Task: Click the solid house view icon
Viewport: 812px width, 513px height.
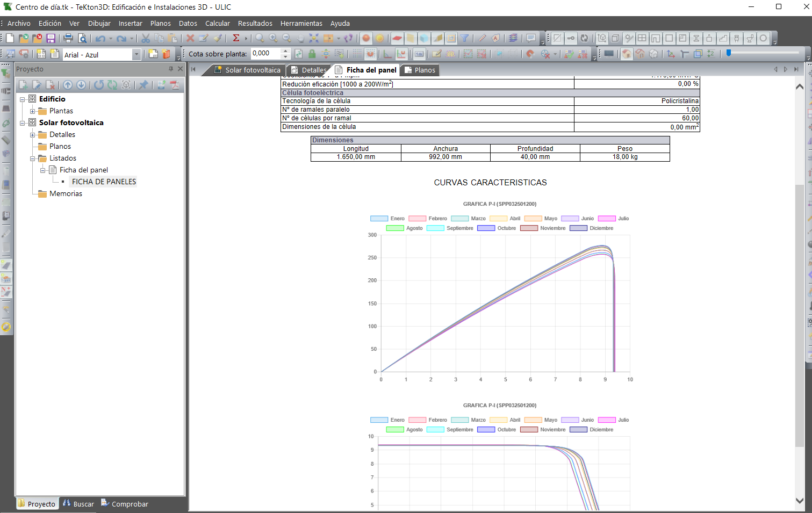Action: 627,54
